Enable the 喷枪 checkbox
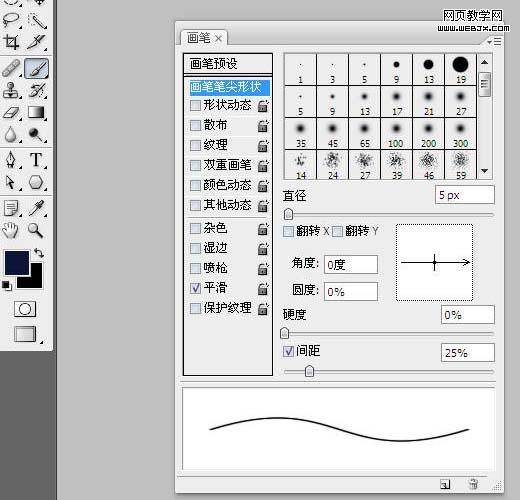 click(x=195, y=268)
